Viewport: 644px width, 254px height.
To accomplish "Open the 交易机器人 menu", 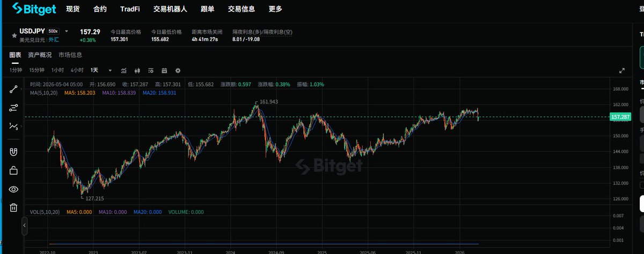I will 170,9.
